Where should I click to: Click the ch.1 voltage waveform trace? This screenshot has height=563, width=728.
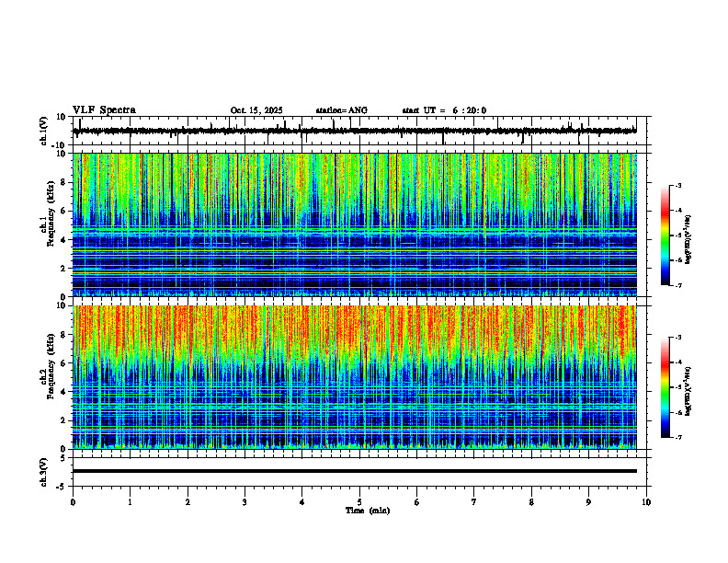tap(354, 131)
